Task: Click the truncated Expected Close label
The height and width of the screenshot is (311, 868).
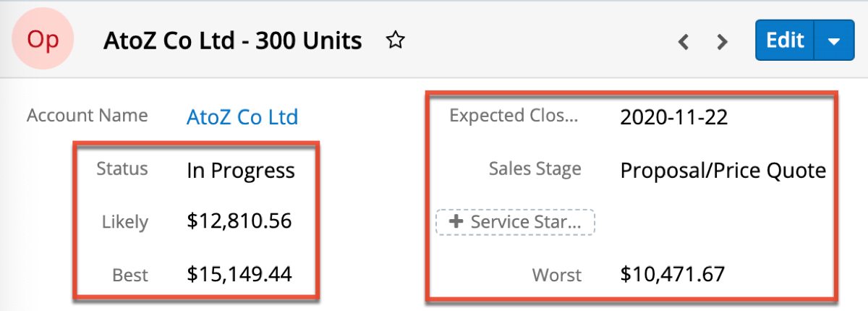Action: 514,116
